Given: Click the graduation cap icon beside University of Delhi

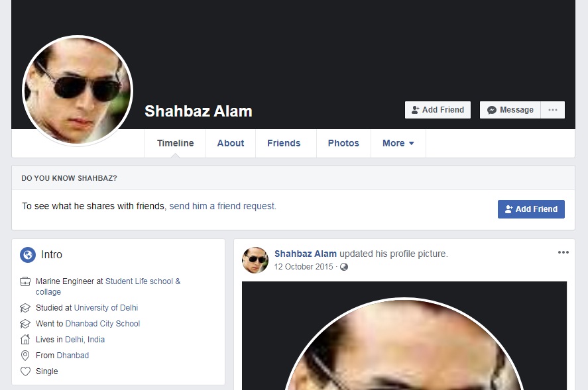Looking at the screenshot, I should tap(25, 308).
